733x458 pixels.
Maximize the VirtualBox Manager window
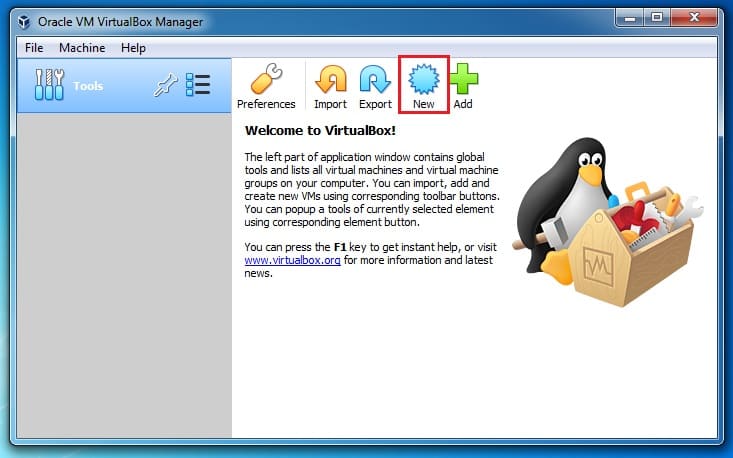[657, 18]
